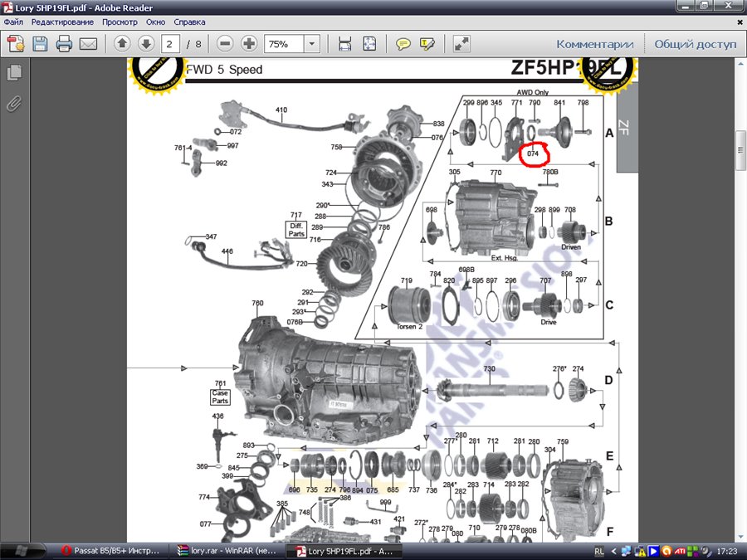Open the Просмотр menu
The height and width of the screenshot is (560, 747).
[120, 22]
